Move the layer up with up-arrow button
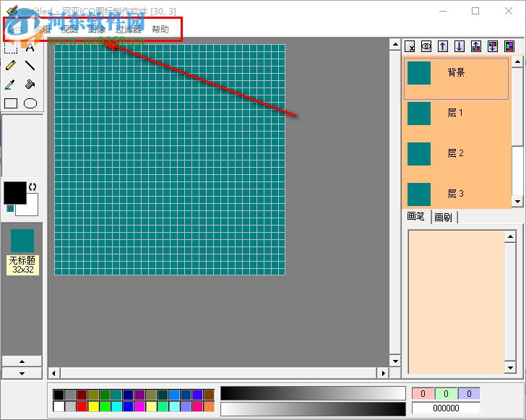This screenshot has height=420, width=526. [443, 46]
